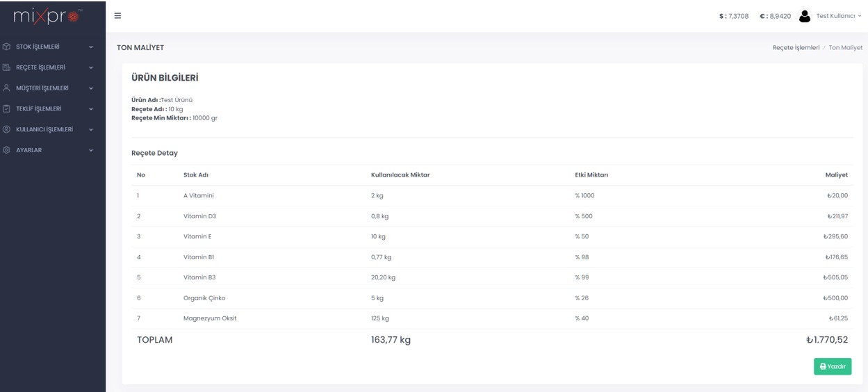Click the Müşteri İşlemleri person icon

pyautogui.click(x=7, y=88)
